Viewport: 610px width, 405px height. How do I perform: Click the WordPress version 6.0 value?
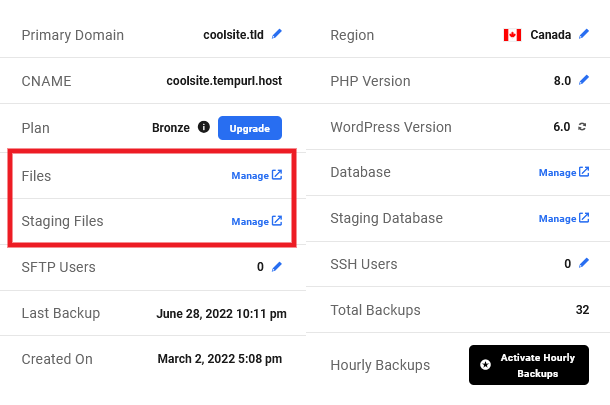pos(562,126)
